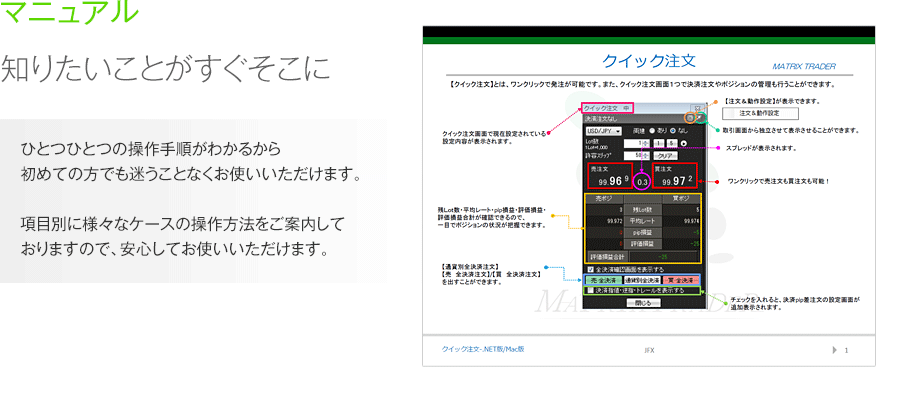Select 両建 なし radio button
The width and height of the screenshot is (900, 399).
[673, 130]
